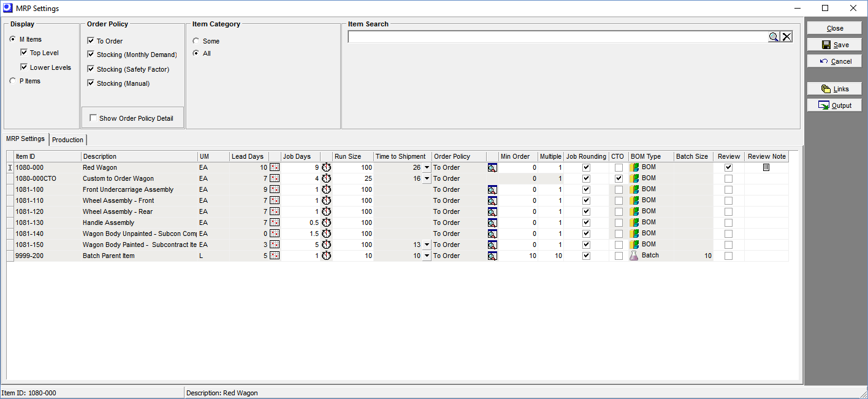Click the application icon in the title bar
The width and height of the screenshot is (868, 399).
(7, 8)
